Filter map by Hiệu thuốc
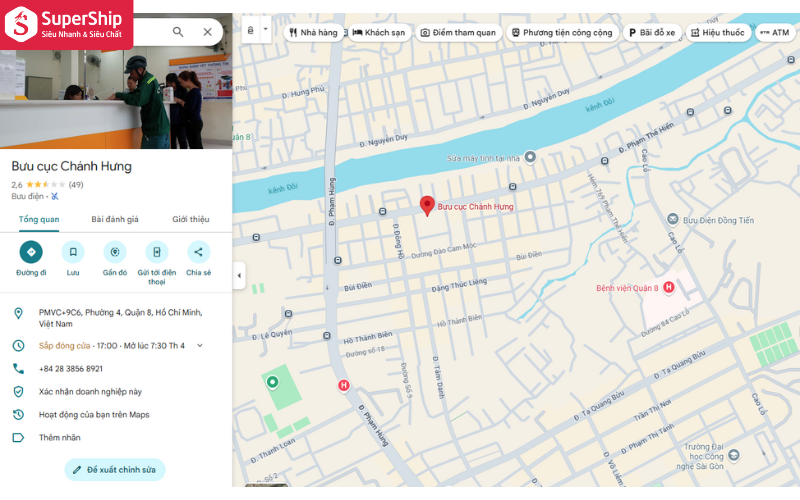The width and height of the screenshot is (800, 500). [x=718, y=33]
